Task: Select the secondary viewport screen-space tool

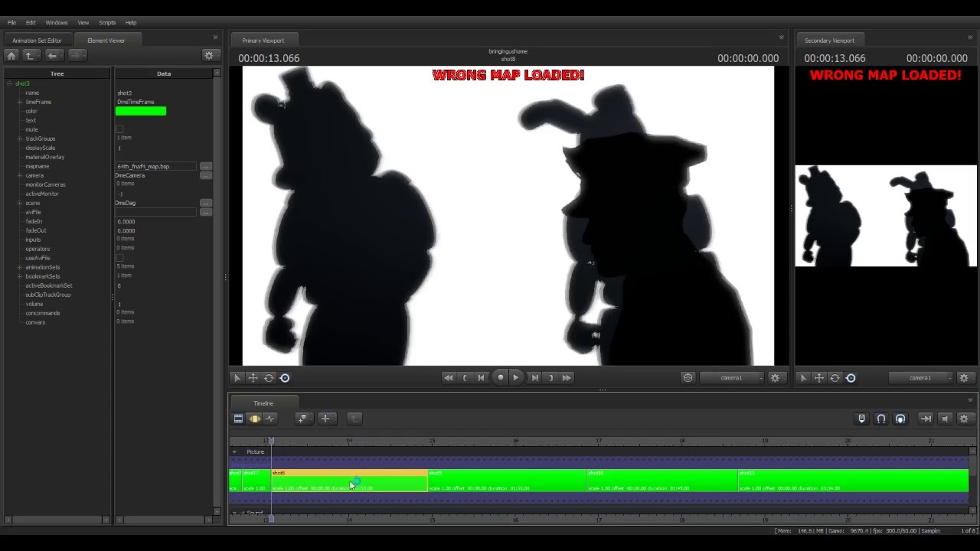Action: pyautogui.click(x=851, y=378)
